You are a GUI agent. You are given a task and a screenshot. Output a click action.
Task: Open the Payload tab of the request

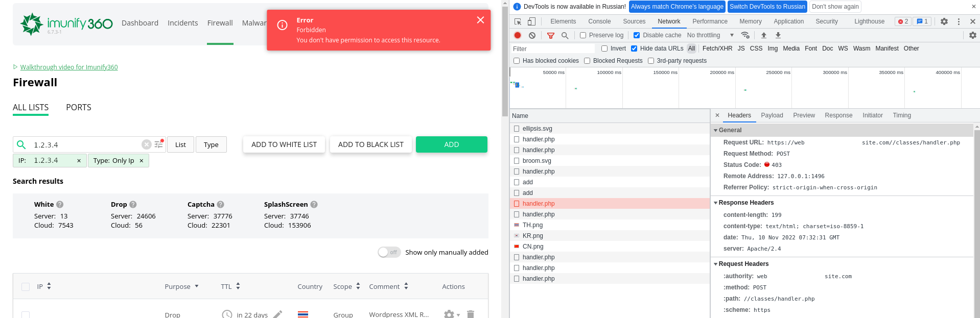(x=772, y=115)
